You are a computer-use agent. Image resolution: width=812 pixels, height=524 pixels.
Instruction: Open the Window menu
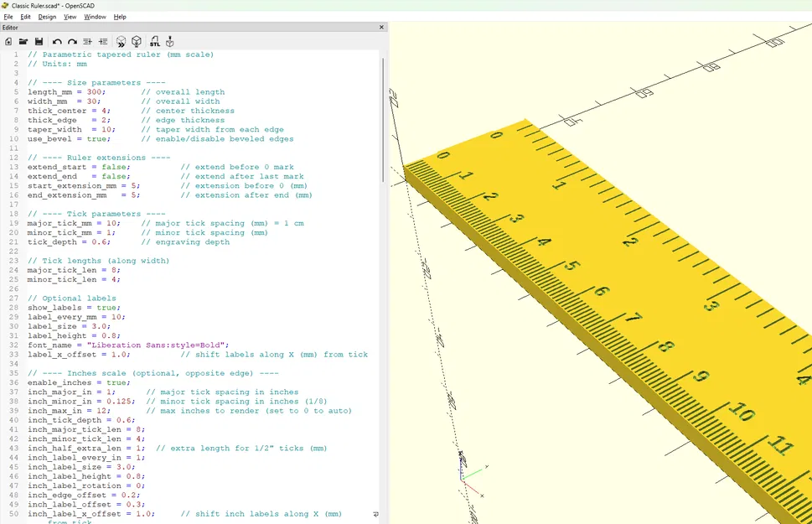pos(95,17)
